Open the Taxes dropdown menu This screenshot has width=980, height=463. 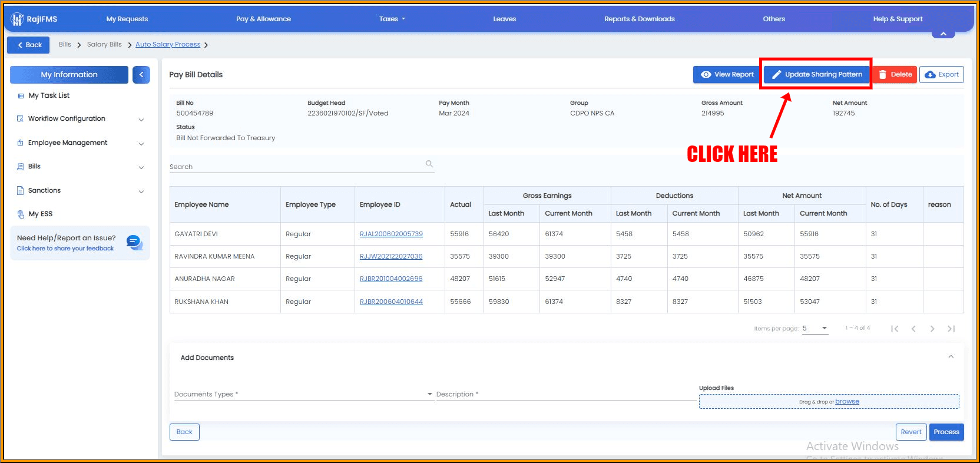tap(392, 19)
